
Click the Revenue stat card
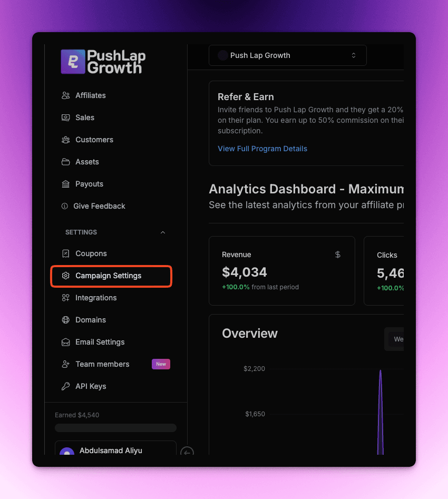[281, 271]
